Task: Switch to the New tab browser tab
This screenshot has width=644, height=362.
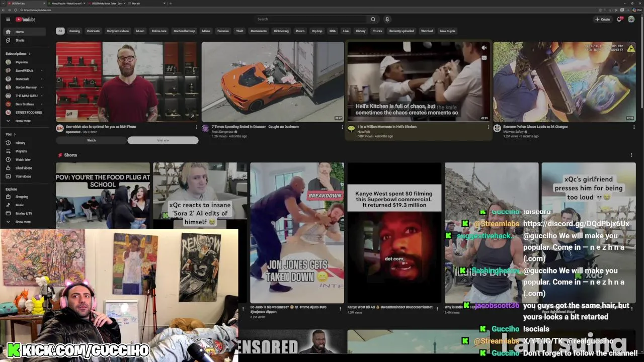Action: (x=147, y=4)
